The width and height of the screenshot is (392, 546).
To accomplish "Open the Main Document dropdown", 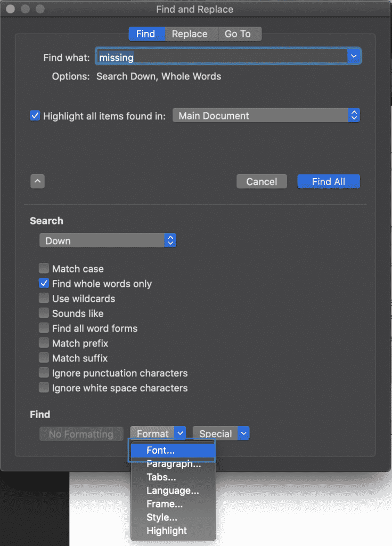I will click(354, 115).
